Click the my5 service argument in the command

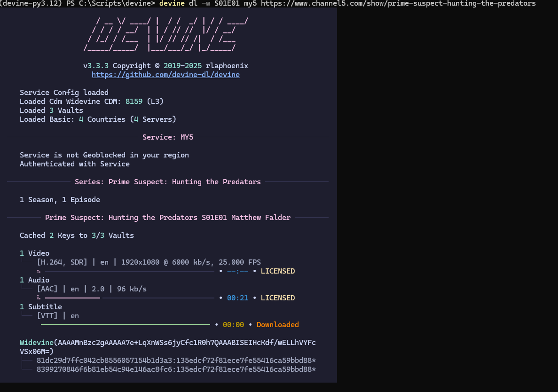pyautogui.click(x=250, y=4)
